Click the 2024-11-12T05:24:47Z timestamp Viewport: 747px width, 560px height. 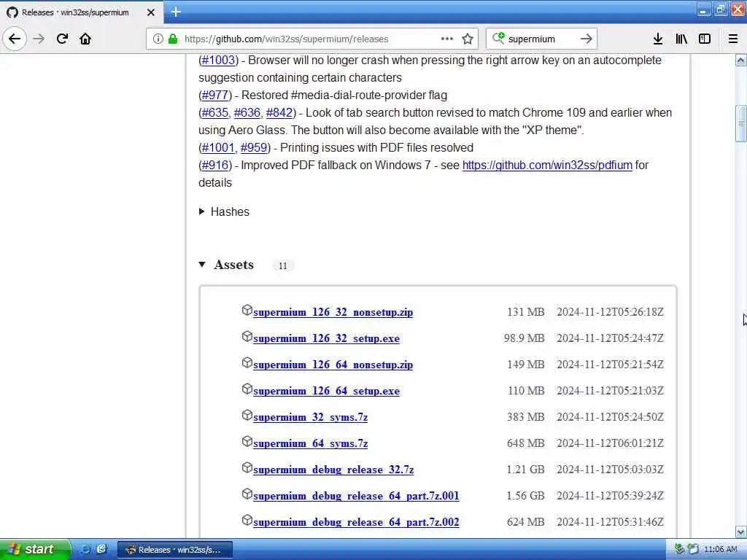pos(610,338)
